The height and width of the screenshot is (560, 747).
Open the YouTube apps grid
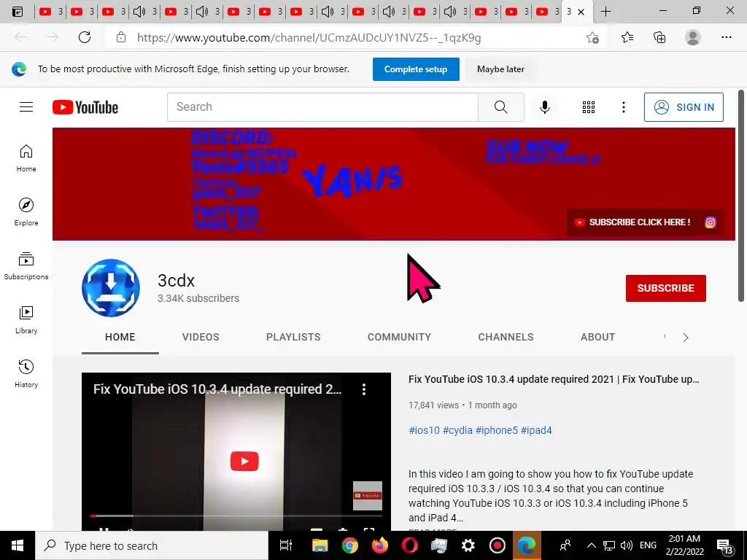pyautogui.click(x=589, y=107)
